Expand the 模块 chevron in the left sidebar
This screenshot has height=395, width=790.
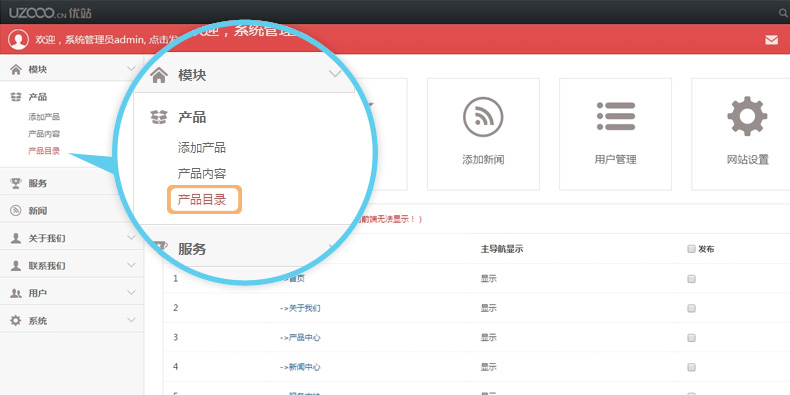coord(131,69)
